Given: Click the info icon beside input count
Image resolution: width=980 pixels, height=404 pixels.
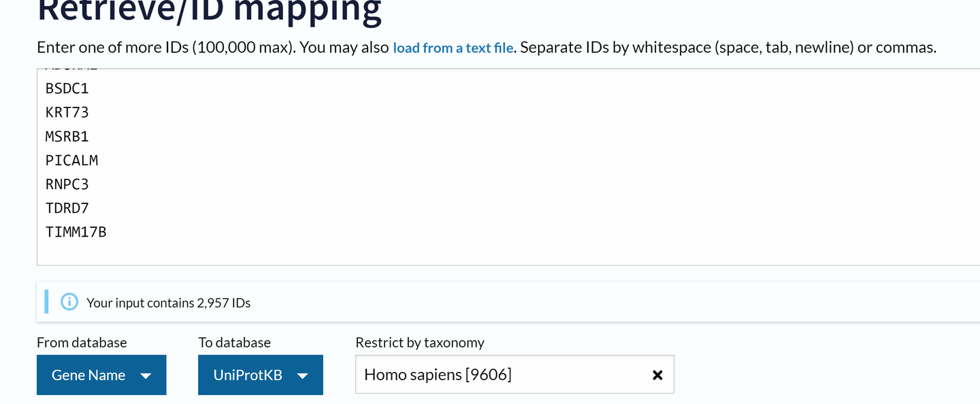Looking at the screenshot, I should coord(69,302).
